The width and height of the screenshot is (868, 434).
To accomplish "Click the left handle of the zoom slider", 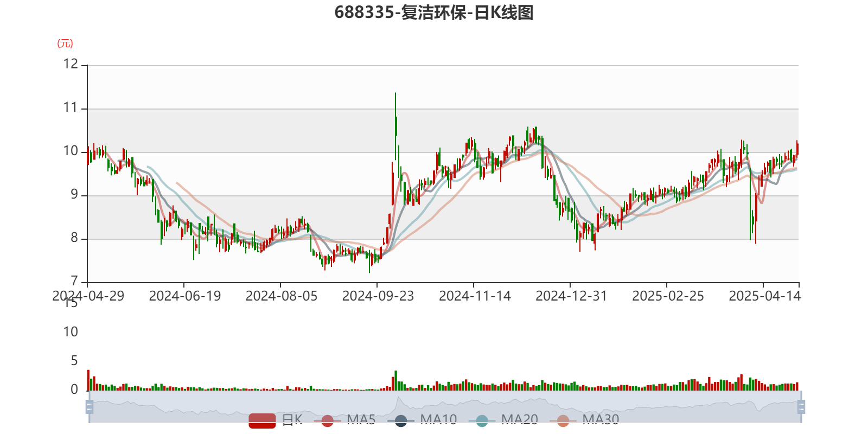I will coord(89,406).
